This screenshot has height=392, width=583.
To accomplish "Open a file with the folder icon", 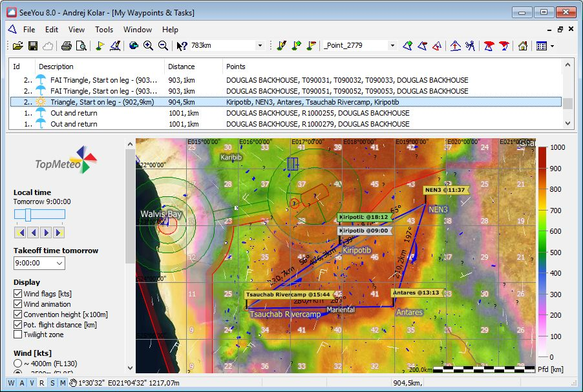I will pos(18,46).
